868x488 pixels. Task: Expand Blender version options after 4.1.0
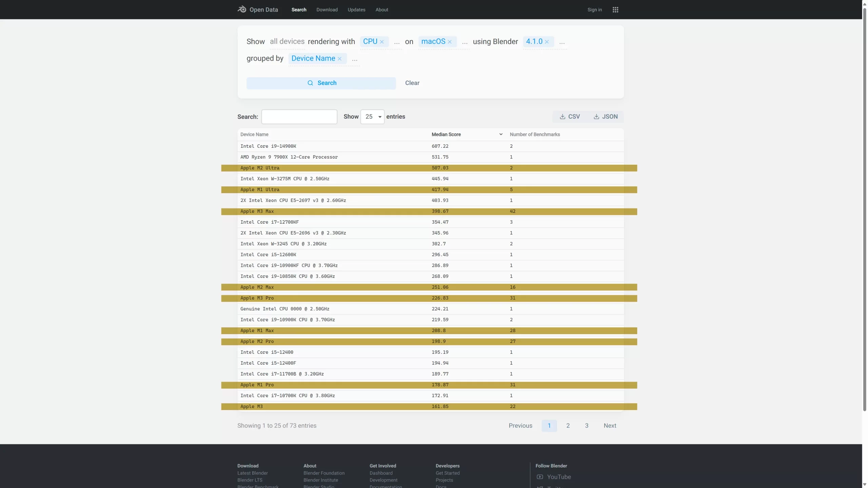click(562, 42)
